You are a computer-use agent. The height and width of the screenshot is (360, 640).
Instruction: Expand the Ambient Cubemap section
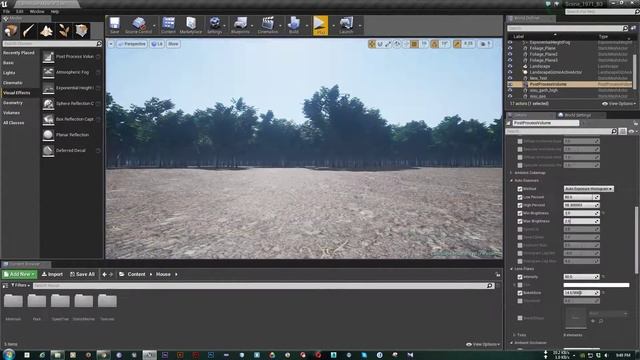511,173
